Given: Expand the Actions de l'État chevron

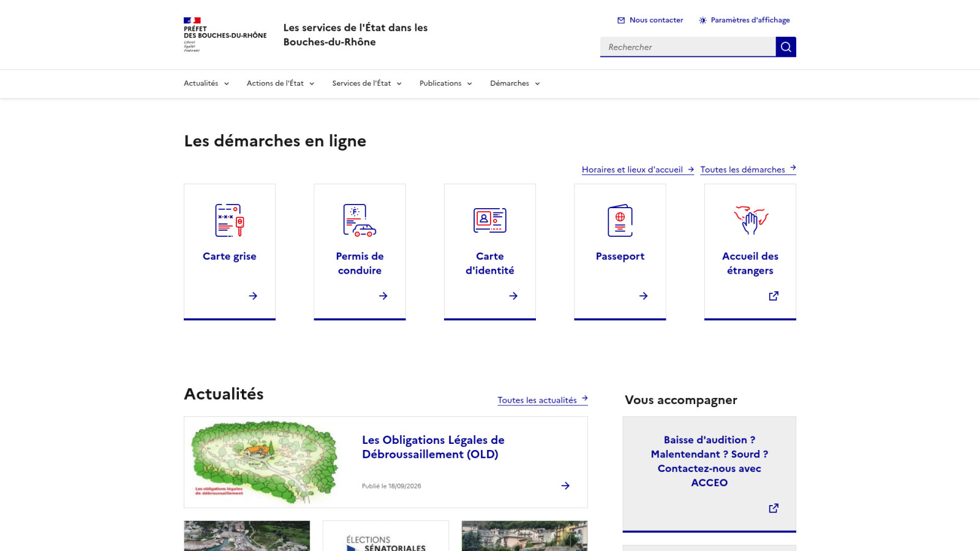Looking at the screenshot, I should 312,84.
